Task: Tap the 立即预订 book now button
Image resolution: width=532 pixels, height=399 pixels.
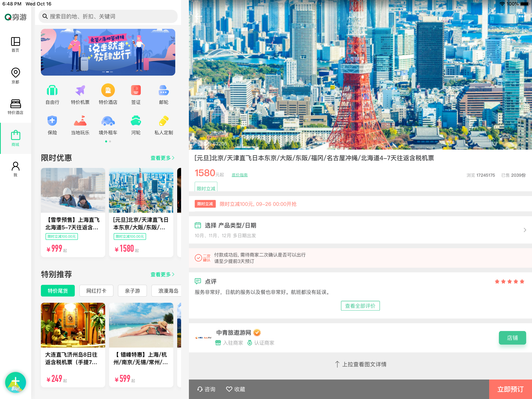Action: pos(510,389)
